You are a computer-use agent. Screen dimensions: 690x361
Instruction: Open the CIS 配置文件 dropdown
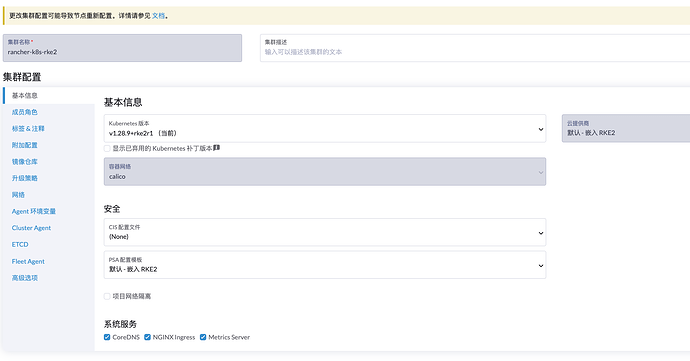[x=325, y=232]
